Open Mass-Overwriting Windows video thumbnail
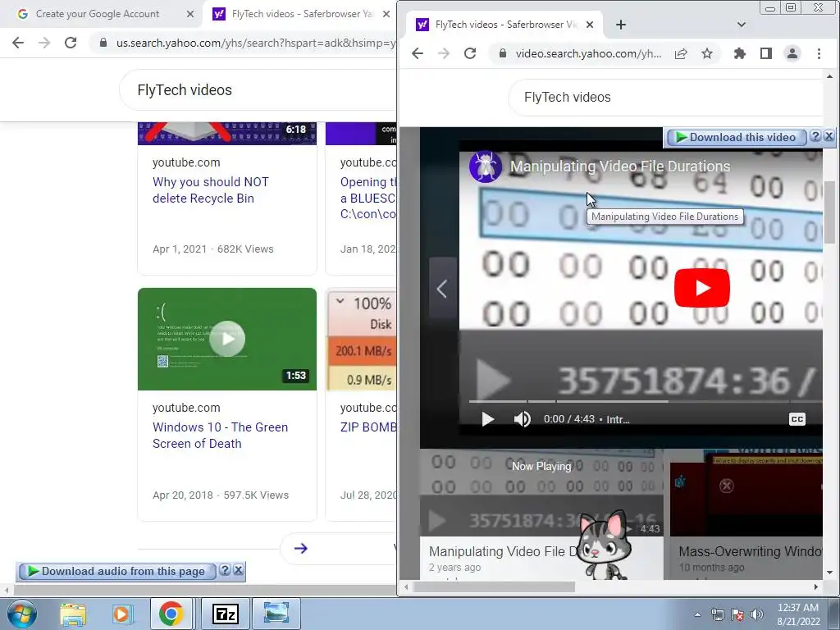This screenshot has width=840, height=630. coord(746,494)
